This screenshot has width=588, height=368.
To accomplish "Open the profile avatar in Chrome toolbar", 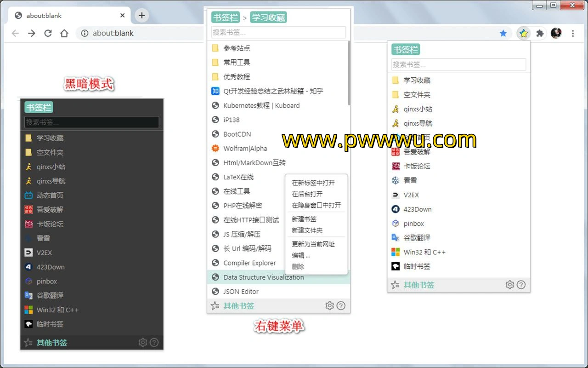I will pyautogui.click(x=556, y=33).
